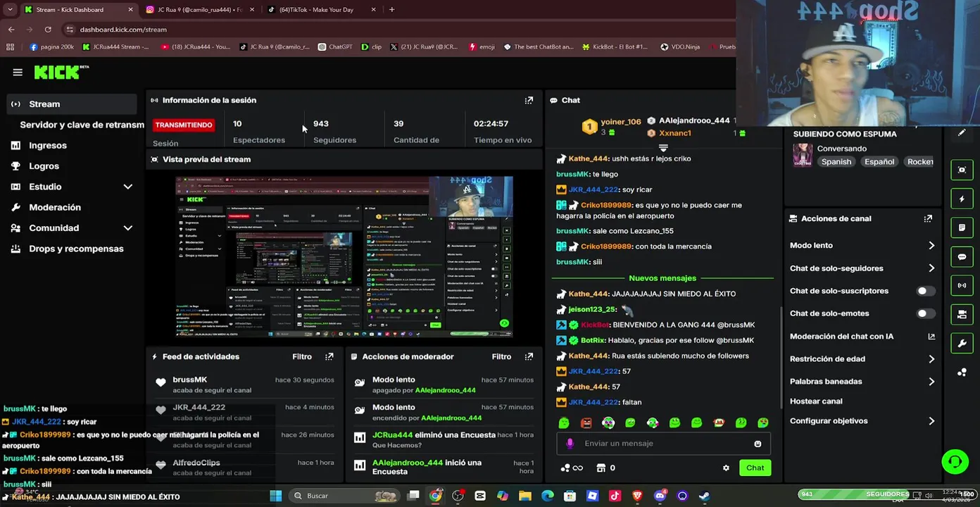Open Filtro in Feed de actividades
The width and height of the screenshot is (980, 507).
(302, 356)
